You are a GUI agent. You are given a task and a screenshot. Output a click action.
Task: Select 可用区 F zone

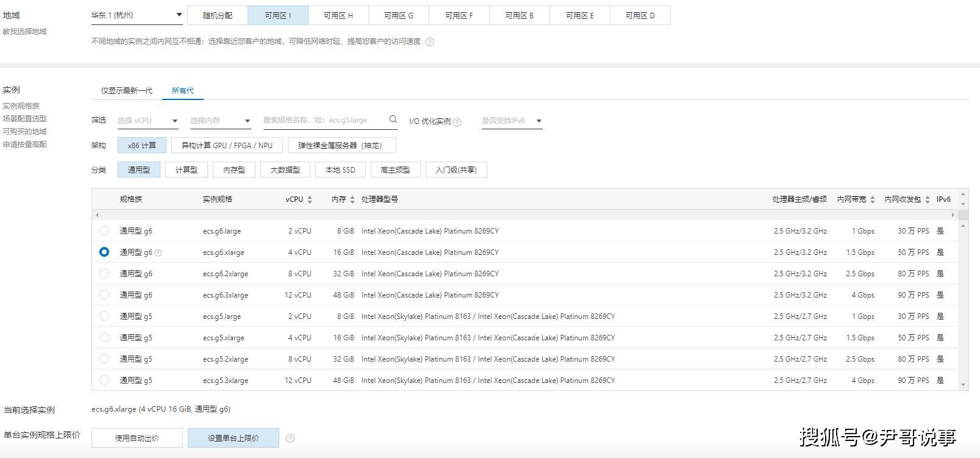tap(459, 15)
